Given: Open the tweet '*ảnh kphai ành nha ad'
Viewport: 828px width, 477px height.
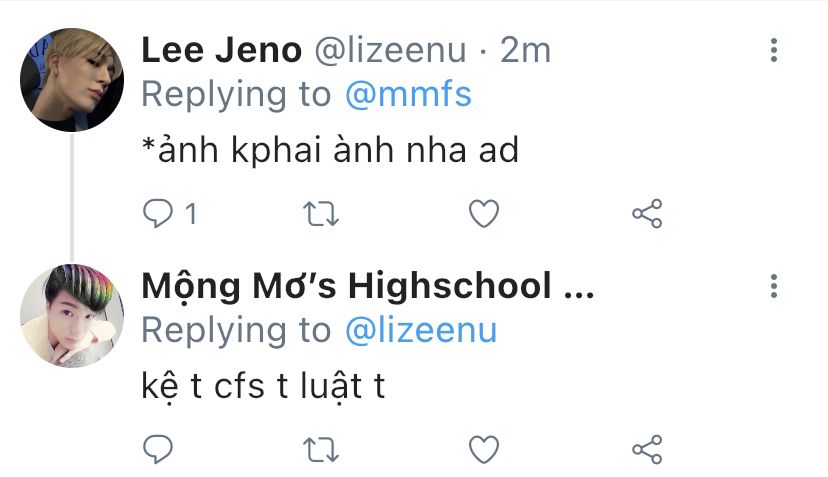Looking at the screenshot, I should click(331, 150).
